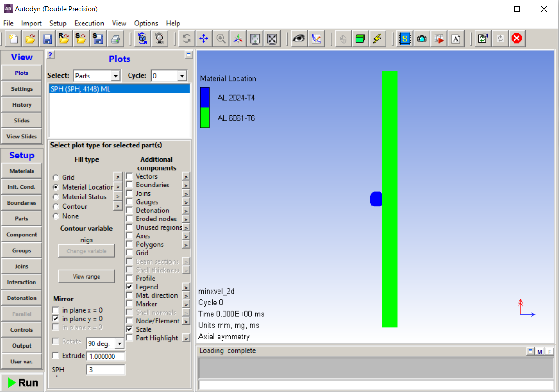559x392 pixels.
Task: Open the Import menu
Action: click(x=31, y=23)
